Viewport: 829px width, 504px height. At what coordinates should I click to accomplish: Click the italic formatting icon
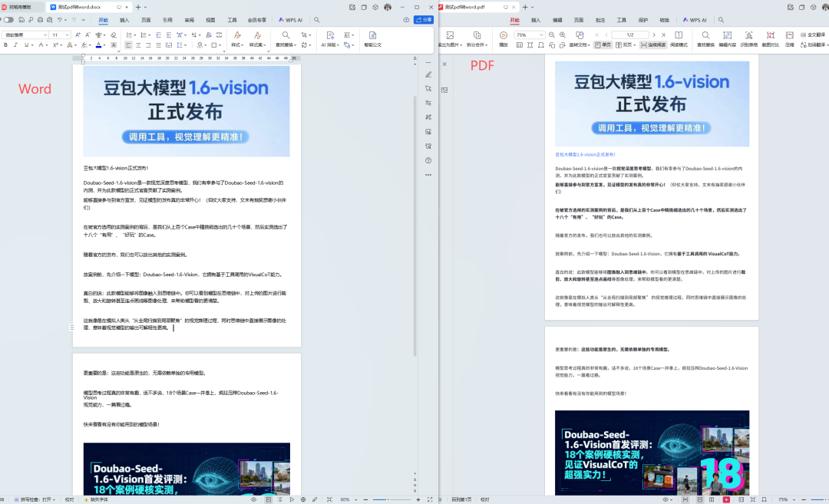pyautogui.click(x=15, y=45)
